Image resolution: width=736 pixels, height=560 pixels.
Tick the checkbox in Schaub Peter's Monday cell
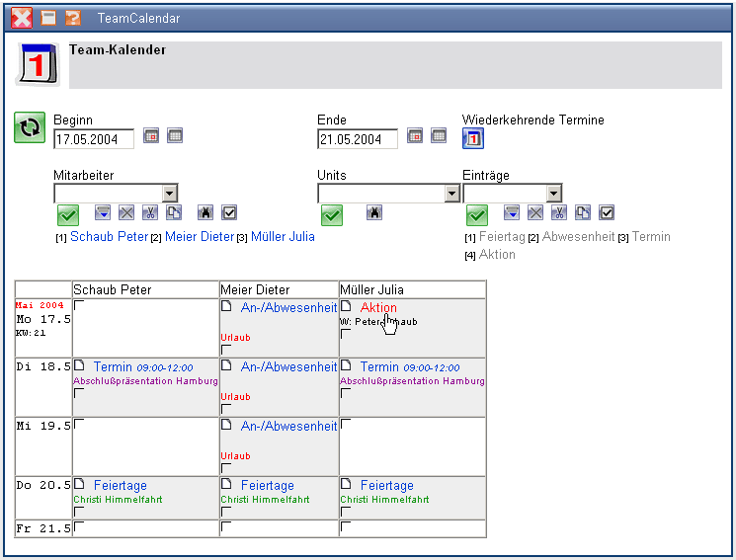(x=79, y=306)
